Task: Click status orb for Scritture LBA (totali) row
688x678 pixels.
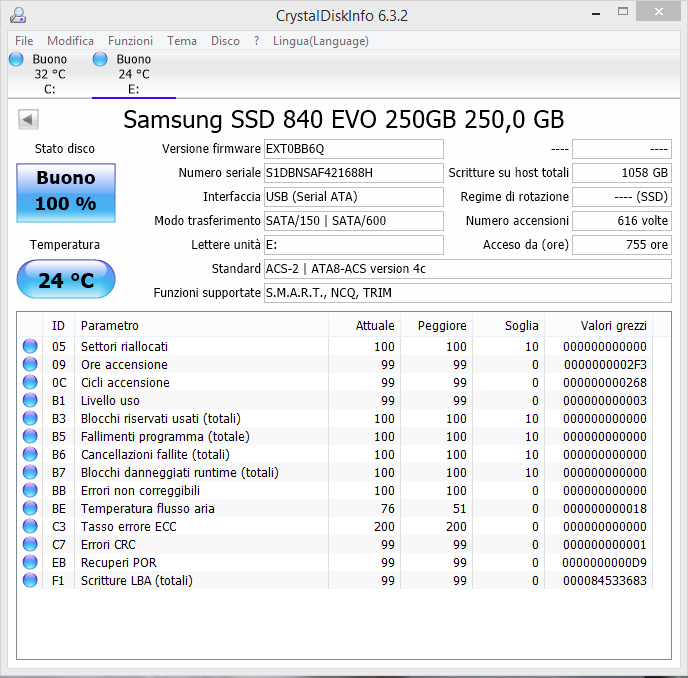Action: coord(30,580)
